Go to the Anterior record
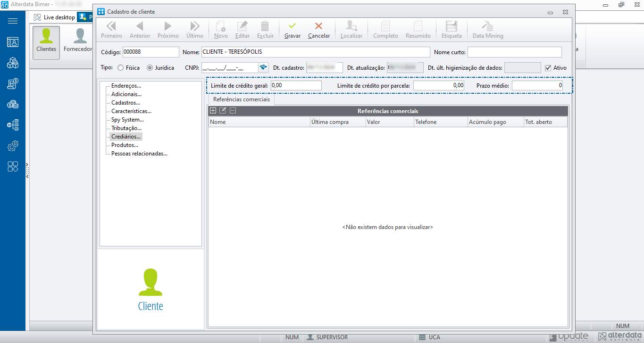Viewport: 644px width, 343px height. [140, 30]
